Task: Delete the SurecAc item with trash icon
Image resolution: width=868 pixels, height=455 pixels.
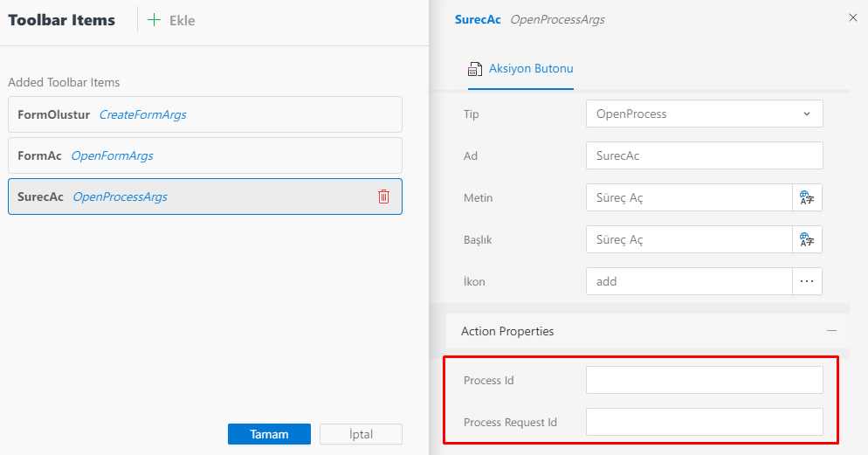Action: click(x=383, y=196)
